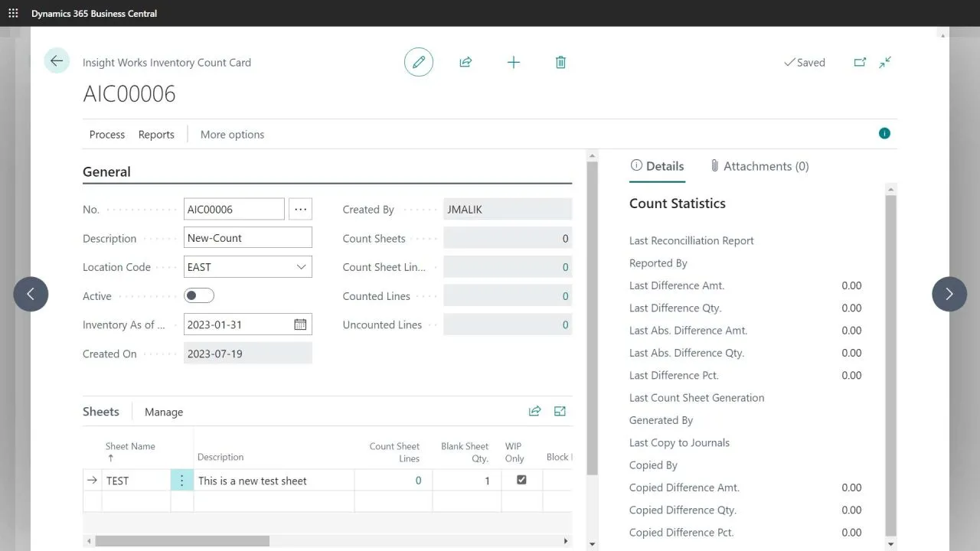Open the calendar picker for Inventory As of date
Image resolution: width=980 pixels, height=551 pixels.
click(301, 324)
